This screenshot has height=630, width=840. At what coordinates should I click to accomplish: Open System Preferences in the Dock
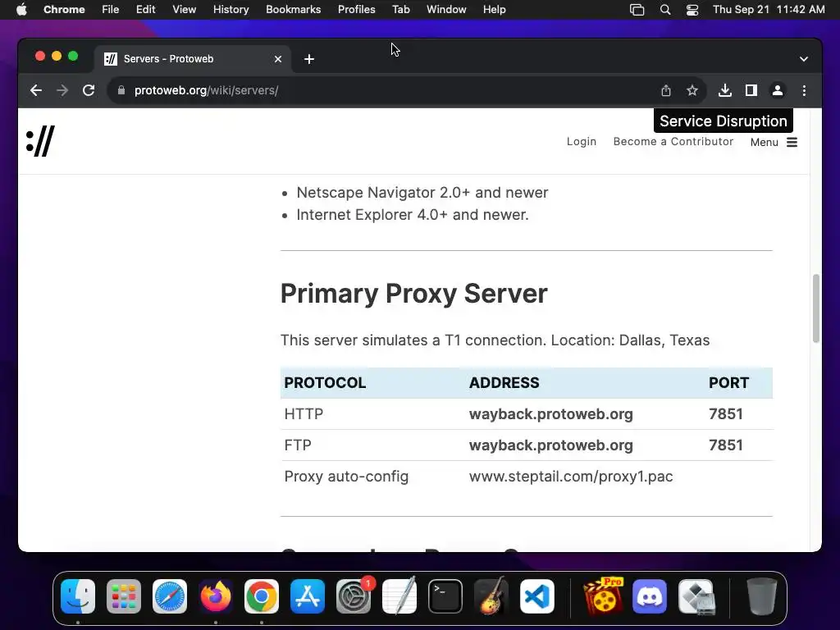(354, 596)
